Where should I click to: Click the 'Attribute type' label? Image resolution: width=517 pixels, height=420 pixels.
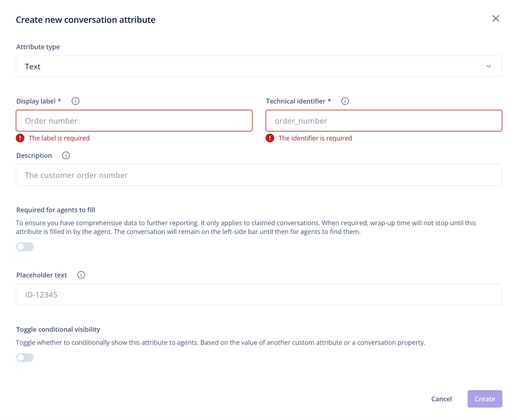(x=38, y=47)
